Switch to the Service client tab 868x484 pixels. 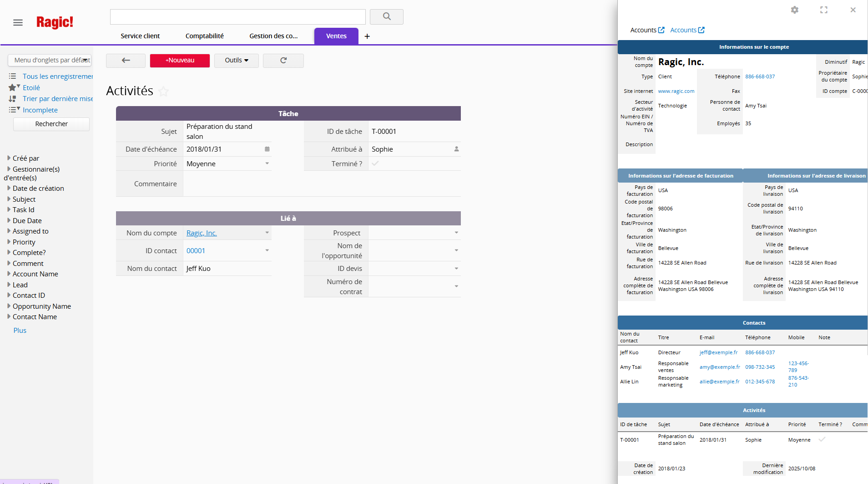click(140, 36)
